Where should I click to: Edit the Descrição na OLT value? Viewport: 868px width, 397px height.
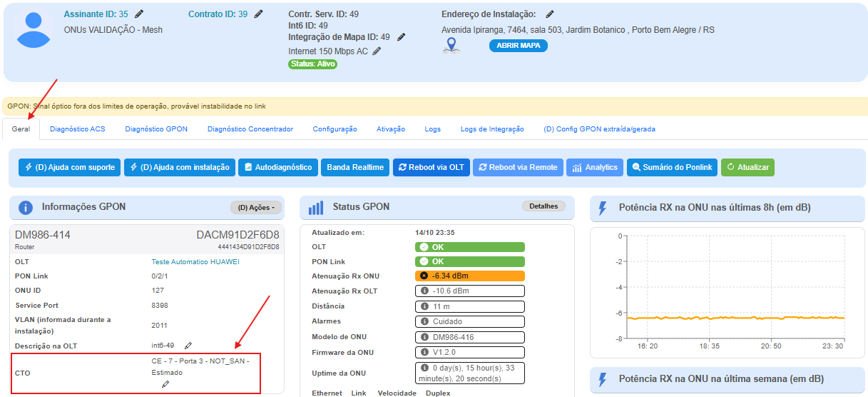pyautogui.click(x=188, y=346)
